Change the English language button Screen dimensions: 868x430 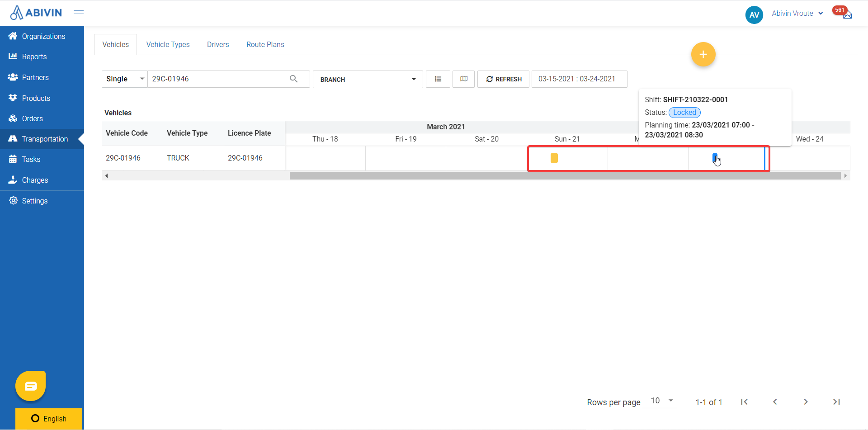click(49, 419)
